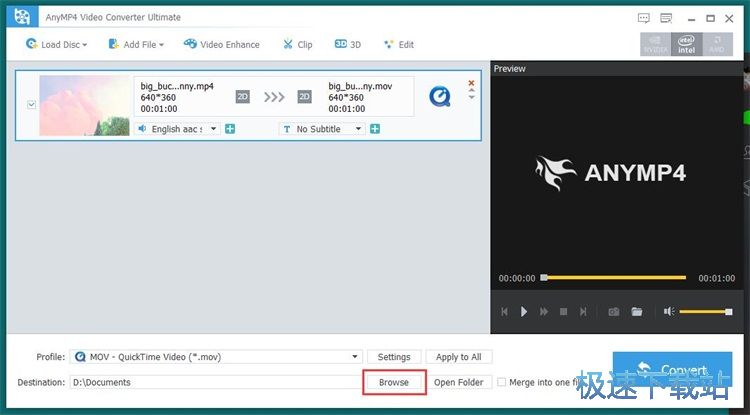This screenshot has height=415, width=750.
Task: Add a subtitle with plus icon
Action: [375, 129]
